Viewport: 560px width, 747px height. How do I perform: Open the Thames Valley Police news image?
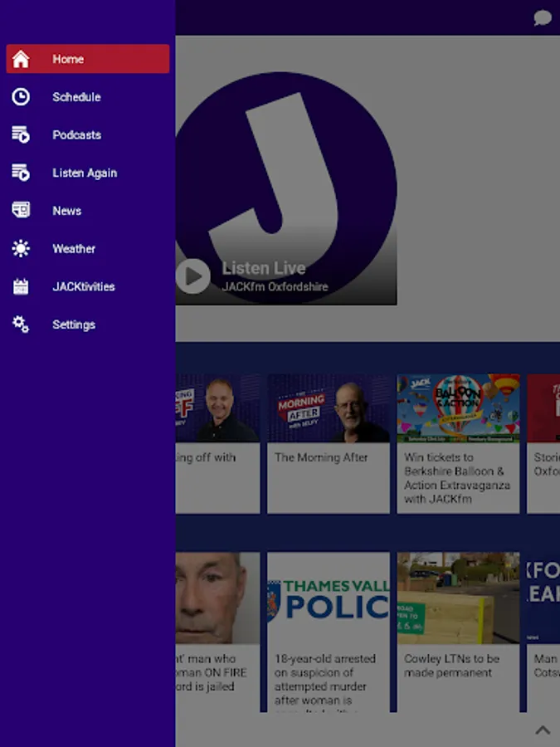click(328, 598)
